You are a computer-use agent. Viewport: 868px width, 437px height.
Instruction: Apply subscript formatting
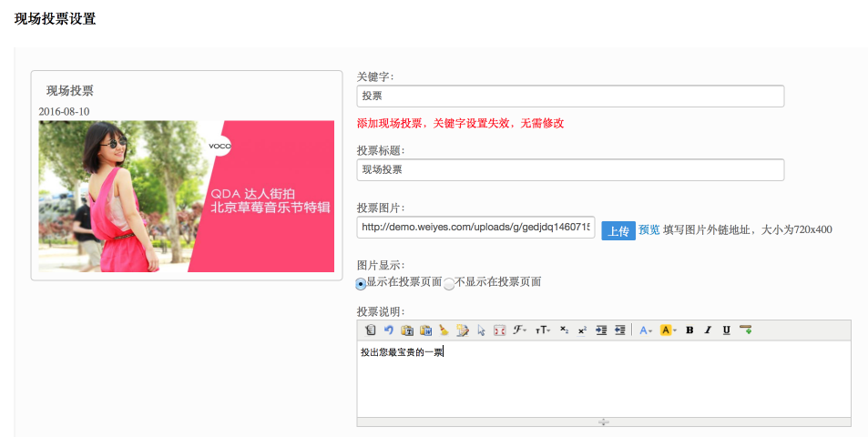[x=564, y=330]
